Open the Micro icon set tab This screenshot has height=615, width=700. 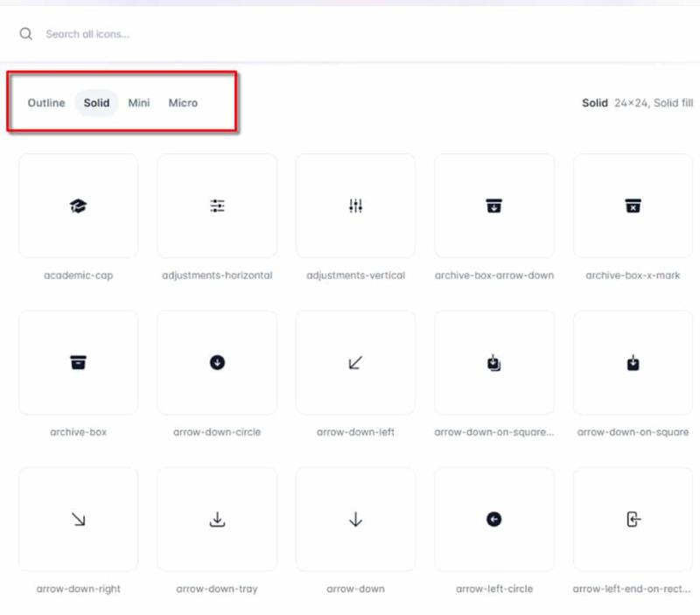click(183, 103)
